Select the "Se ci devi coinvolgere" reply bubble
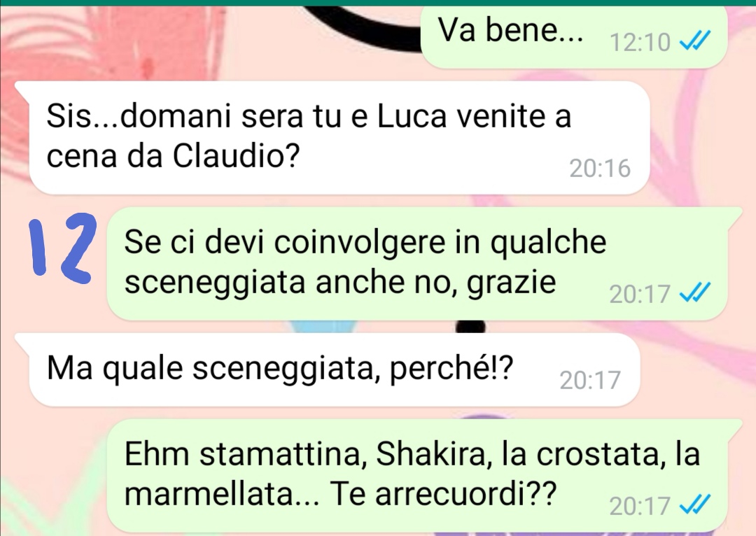This screenshot has width=756, height=536. pyautogui.click(x=424, y=263)
